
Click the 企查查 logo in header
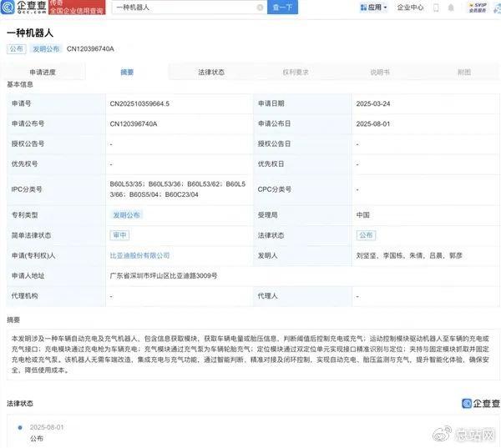23,7
